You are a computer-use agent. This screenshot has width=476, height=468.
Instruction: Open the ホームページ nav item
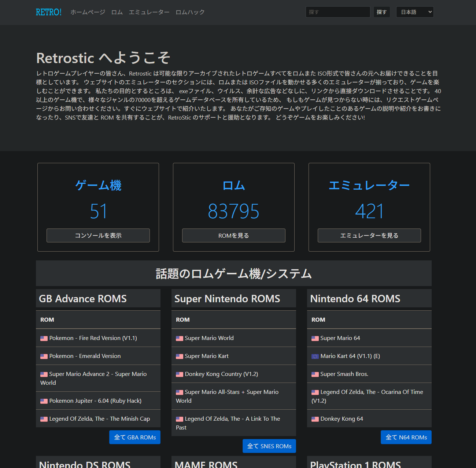88,12
